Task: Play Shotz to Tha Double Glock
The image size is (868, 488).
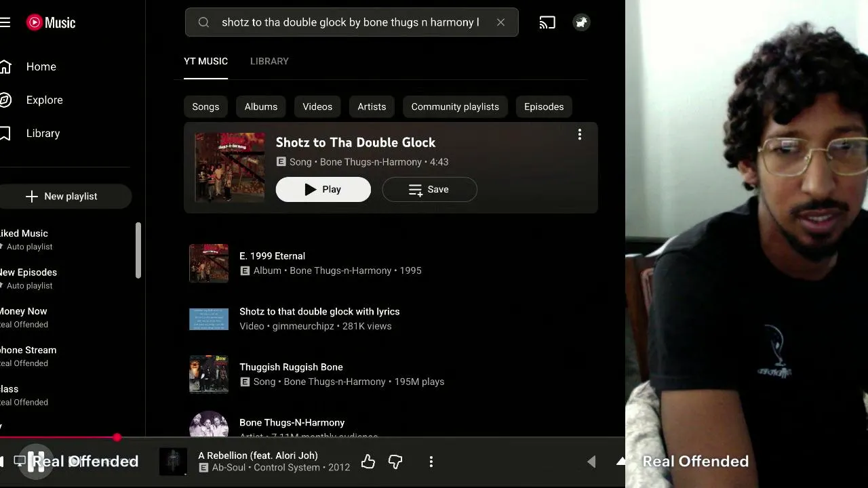Action: click(323, 189)
